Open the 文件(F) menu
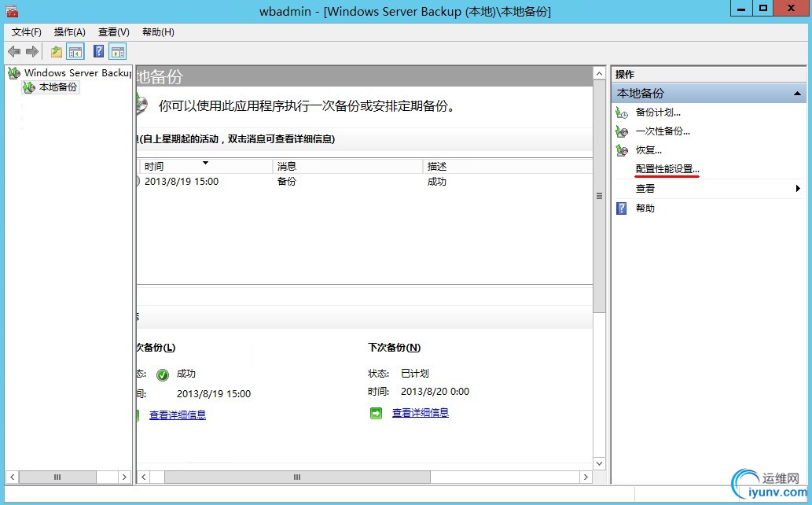812x505 pixels. click(27, 32)
